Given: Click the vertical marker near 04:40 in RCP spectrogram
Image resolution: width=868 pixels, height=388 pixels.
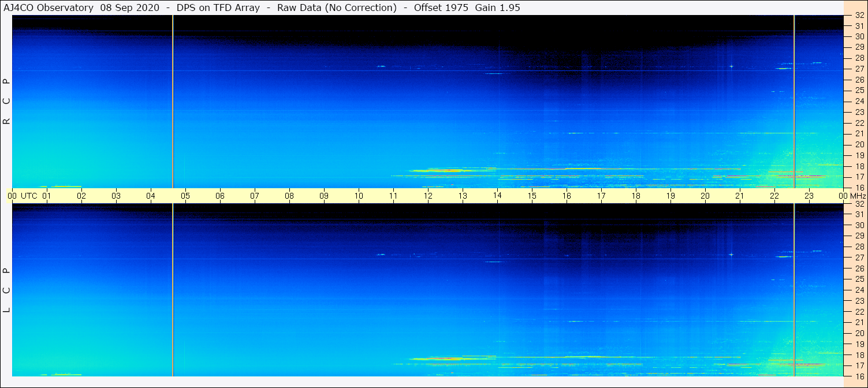Looking at the screenshot, I should pyautogui.click(x=173, y=101).
